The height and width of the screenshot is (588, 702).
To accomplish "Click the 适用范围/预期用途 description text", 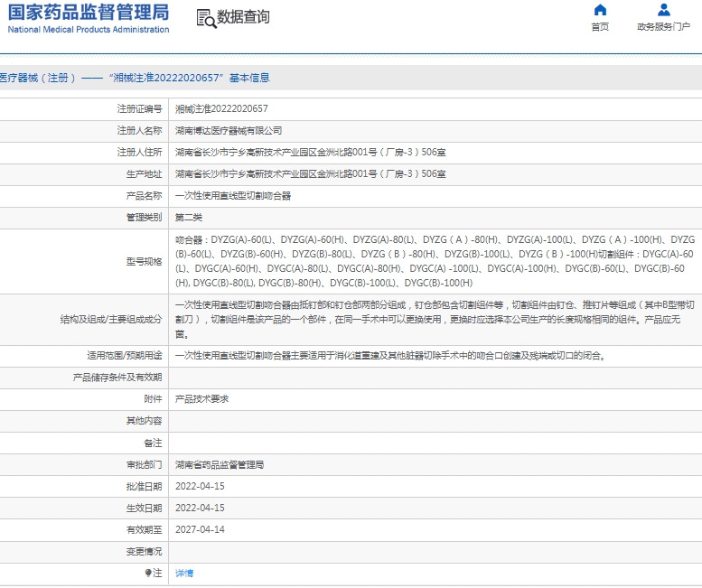I will pyautogui.click(x=390, y=356).
